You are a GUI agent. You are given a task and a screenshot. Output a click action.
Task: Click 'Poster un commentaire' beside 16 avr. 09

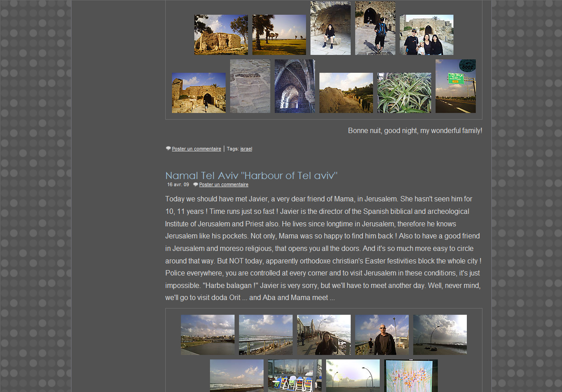tap(223, 185)
